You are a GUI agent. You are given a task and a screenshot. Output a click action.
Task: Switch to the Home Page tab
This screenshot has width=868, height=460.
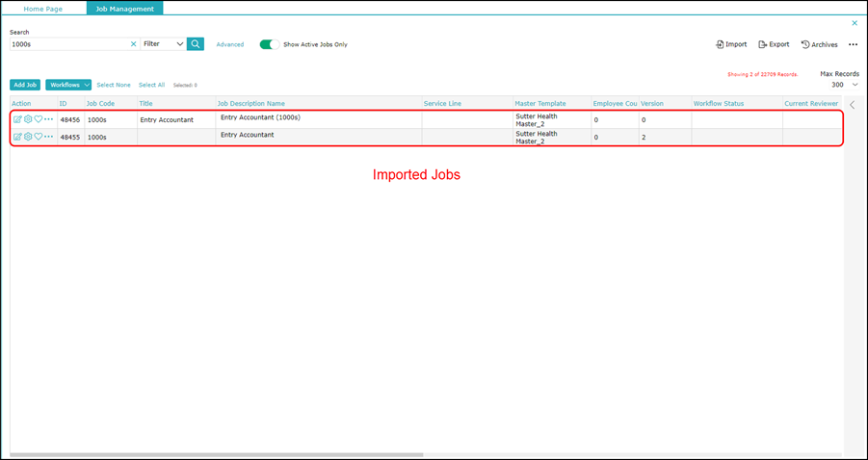[x=43, y=9]
